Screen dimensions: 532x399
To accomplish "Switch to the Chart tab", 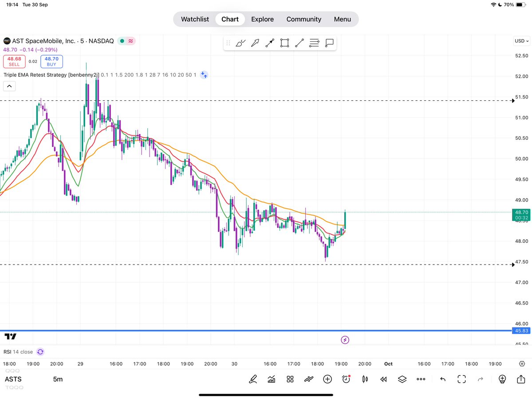I will (x=230, y=20).
